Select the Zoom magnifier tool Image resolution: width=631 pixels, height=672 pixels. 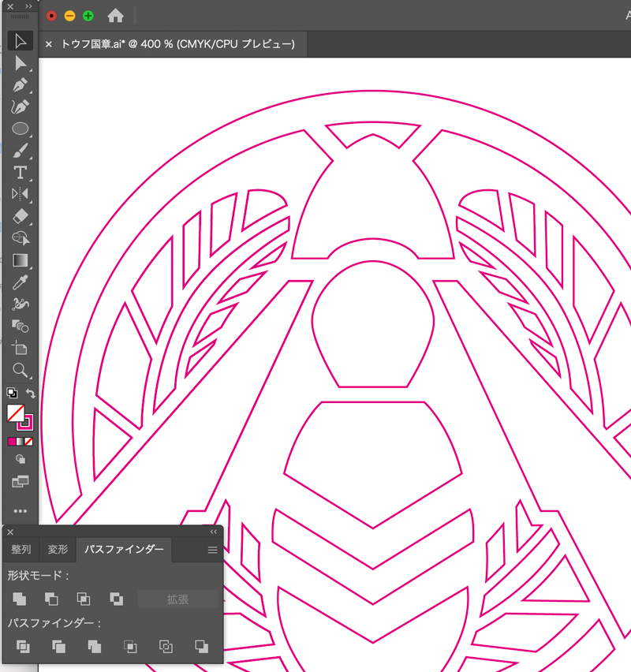point(21,370)
